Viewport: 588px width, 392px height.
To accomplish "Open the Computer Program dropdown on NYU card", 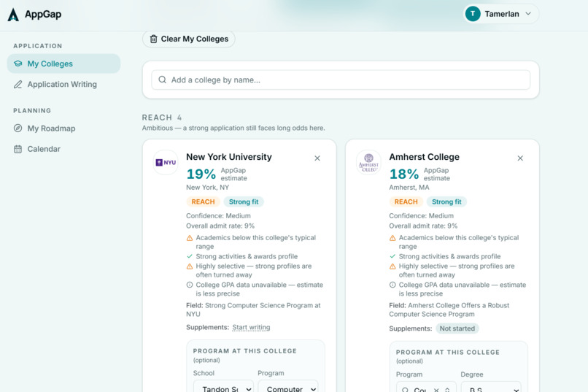I will [x=288, y=387].
